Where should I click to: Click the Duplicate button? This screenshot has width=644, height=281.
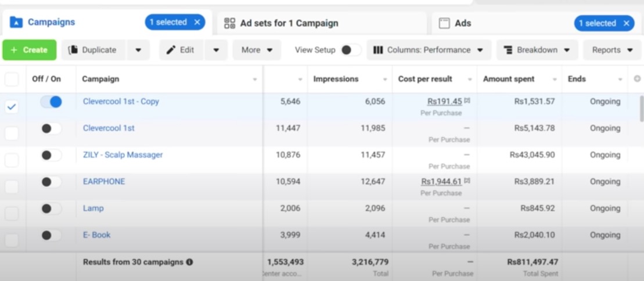[x=94, y=50]
